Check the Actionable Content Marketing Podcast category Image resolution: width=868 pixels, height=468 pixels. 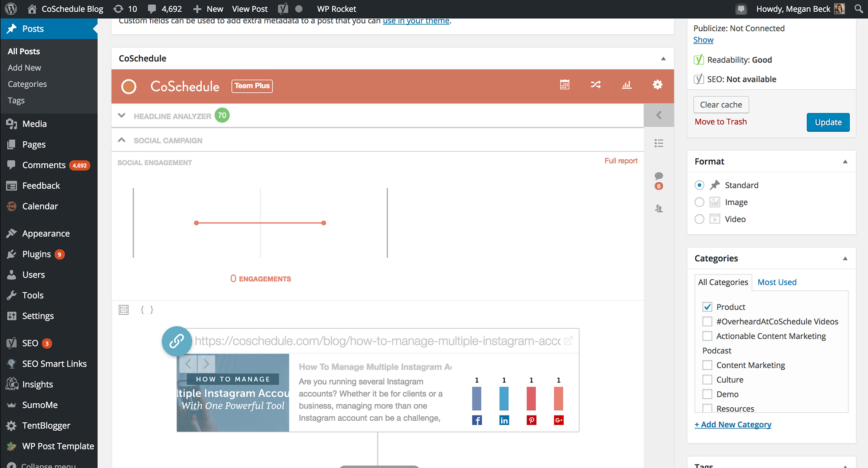click(x=707, y=336)
